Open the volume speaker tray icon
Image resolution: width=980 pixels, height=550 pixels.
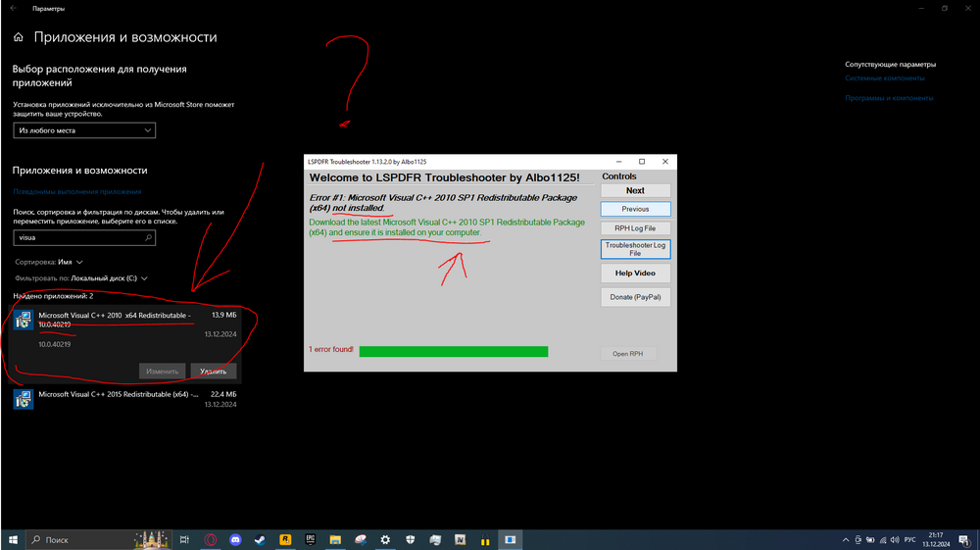[895, 540]
